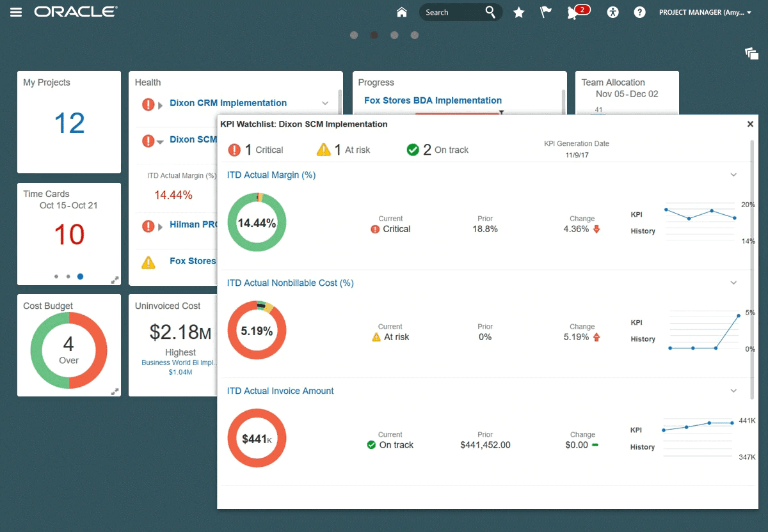Collapse ITD Actual Nonbillable Cost (%) section chevron
This screenshot has height=532, width=768.
[734, 283]
